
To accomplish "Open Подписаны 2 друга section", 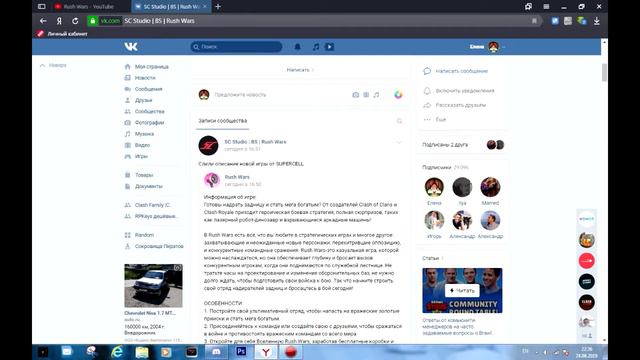I will tap(445, 145).
